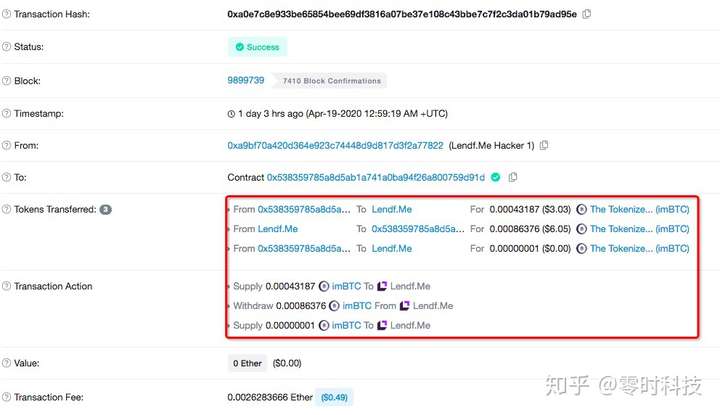Image resolution: width=720 pixels, height=415 pixels.
Task: Click the 0 Ether value badge
Action: 247,363
